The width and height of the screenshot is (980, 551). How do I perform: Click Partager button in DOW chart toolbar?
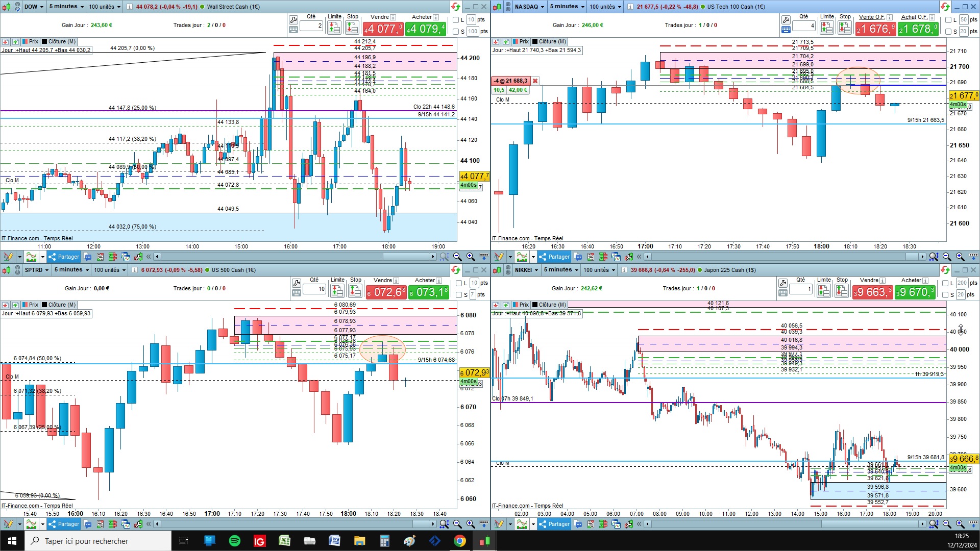[64, 257]
